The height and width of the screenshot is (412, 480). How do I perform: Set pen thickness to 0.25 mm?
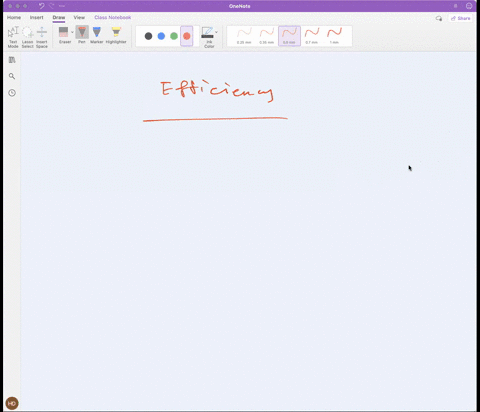point(244,36)
